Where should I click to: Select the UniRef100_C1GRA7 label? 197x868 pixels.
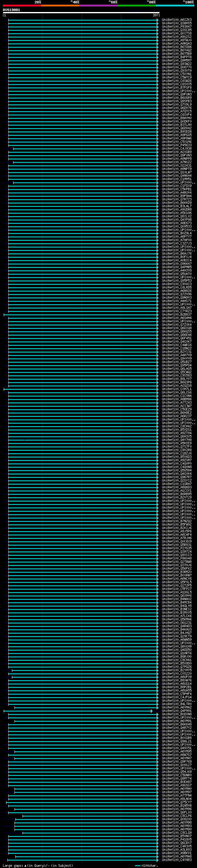click(177, 484)
